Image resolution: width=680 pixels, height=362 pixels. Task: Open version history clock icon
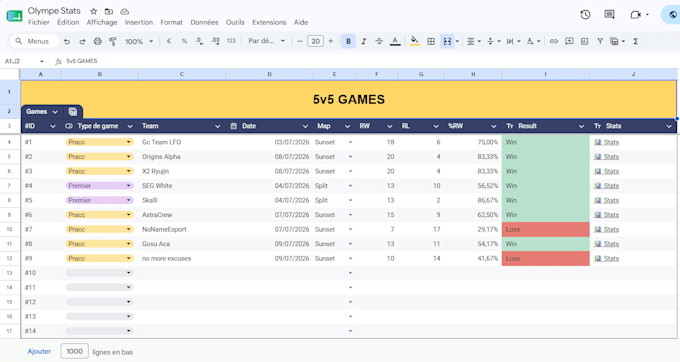(x=585, y=15)
